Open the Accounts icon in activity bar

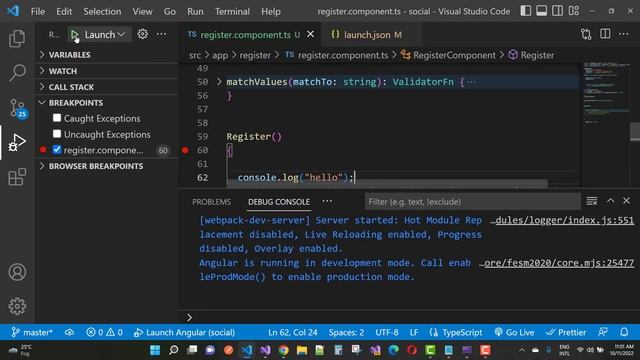click(17, 272)
